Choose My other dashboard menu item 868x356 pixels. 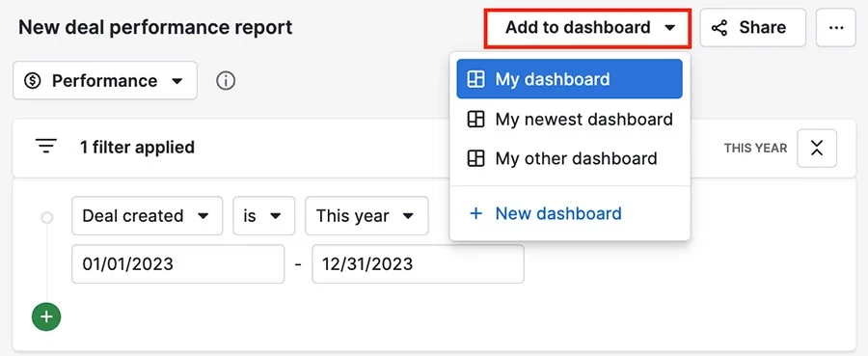(x=570, y=158)
